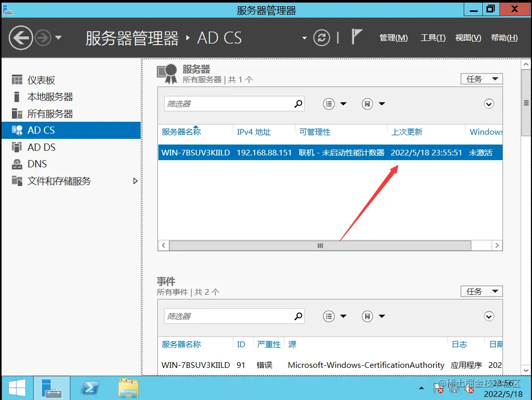This screenshot has height=400, width=532.
Task: Click the 所有服务器 icon
Action: [17, 113]
